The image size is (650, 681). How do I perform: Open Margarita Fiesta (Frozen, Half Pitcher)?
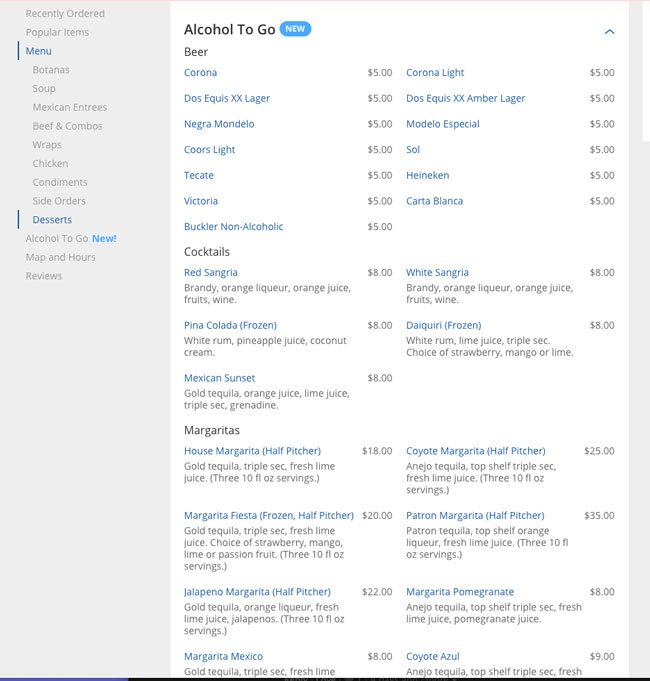pyautogui.click(x=269, y=515)
